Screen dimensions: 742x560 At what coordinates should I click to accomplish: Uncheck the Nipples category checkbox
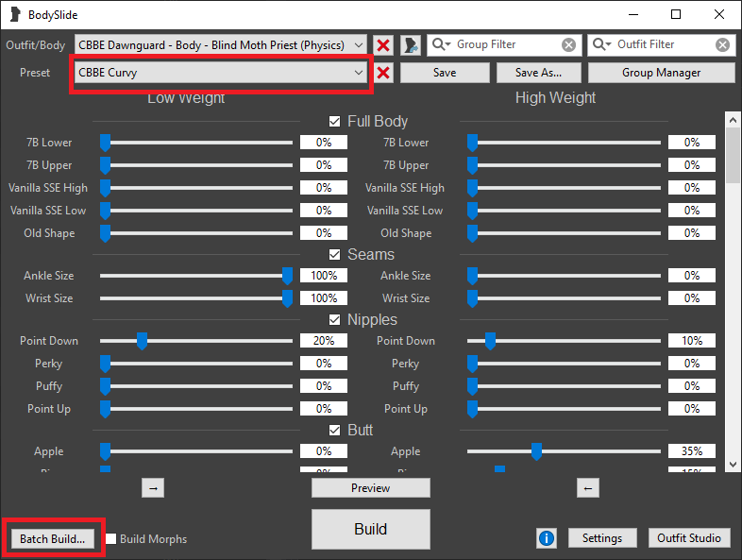point(334,320)
